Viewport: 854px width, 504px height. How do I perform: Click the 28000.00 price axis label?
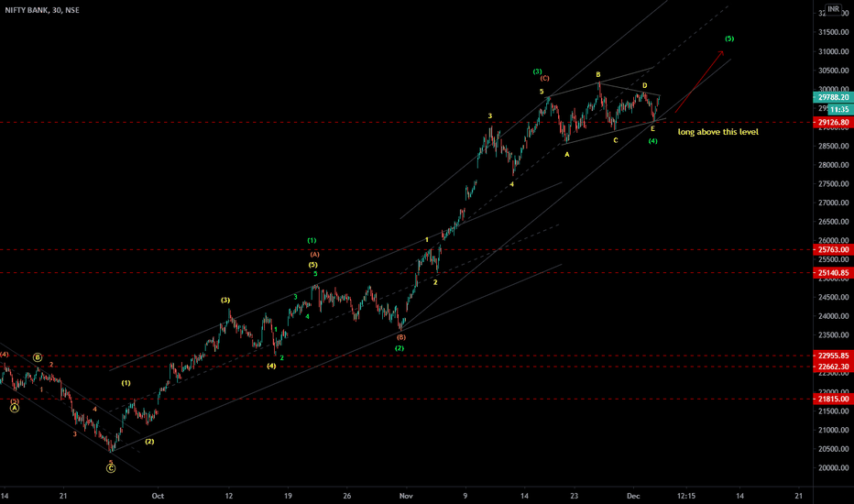click(x=833, y=165)
